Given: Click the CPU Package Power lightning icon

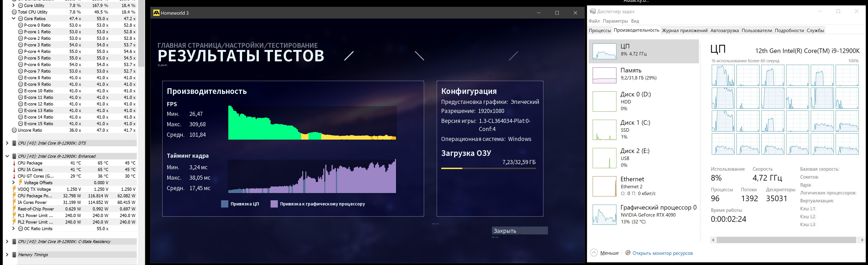Looking at the screenshot, I should [x=14, y=196].
